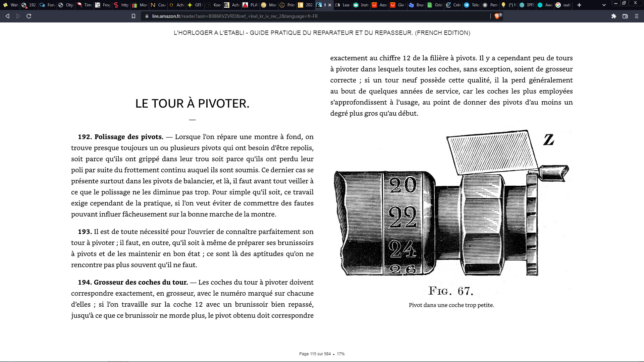Click the paragraph numbered 193
This screenshot has height=362, width=644.
click(x=192, y=248)
